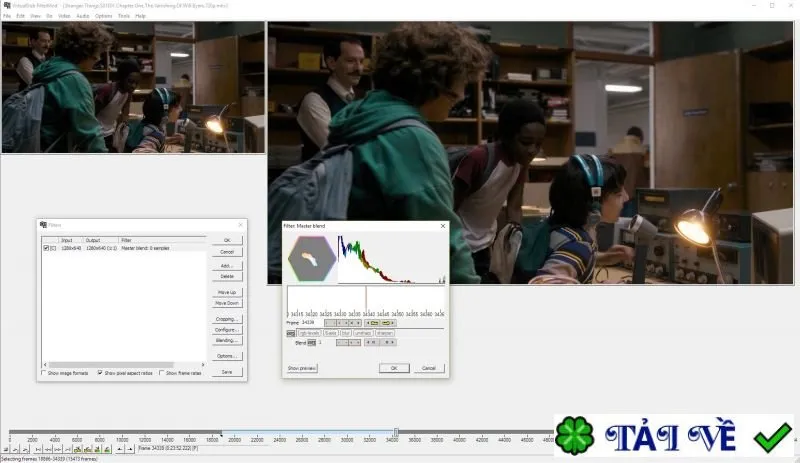Step forward one frame in bottom toolbar
Image resolution: width=800 pixels, height=463 pixels.
57,449
